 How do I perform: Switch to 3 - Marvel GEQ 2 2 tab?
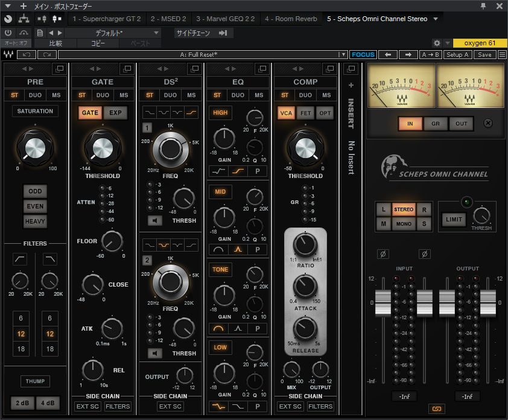[x=226, y=19]
